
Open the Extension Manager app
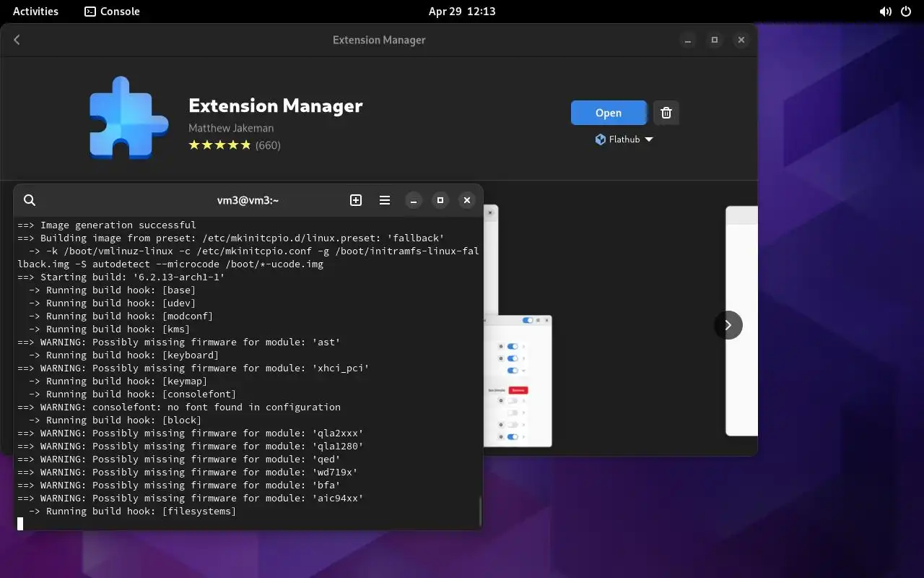[x=609, y=113]
